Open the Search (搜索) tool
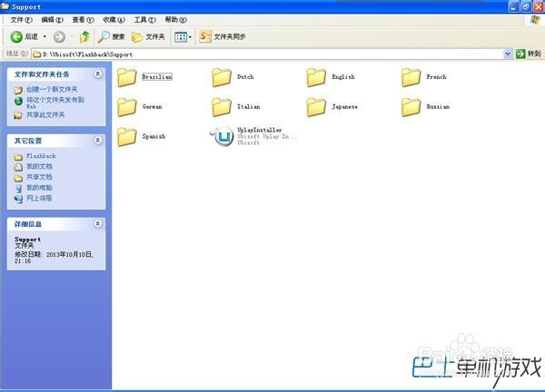 click(x=111, y=36)
